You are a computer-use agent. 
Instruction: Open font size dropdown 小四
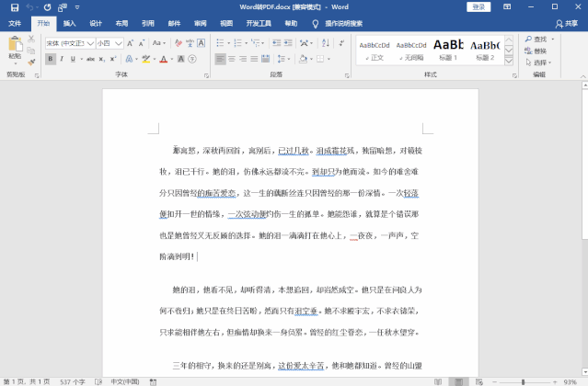[x=119, y=43]
